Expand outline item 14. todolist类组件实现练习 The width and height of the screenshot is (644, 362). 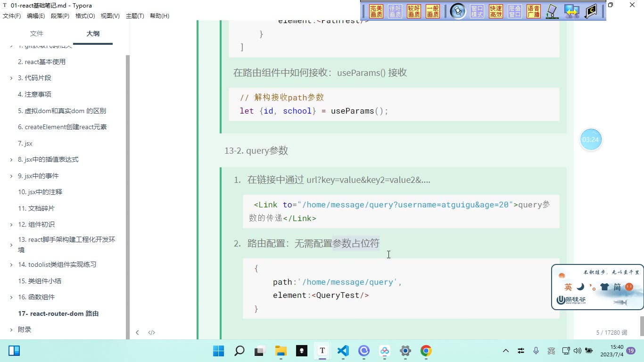[11, 265]
